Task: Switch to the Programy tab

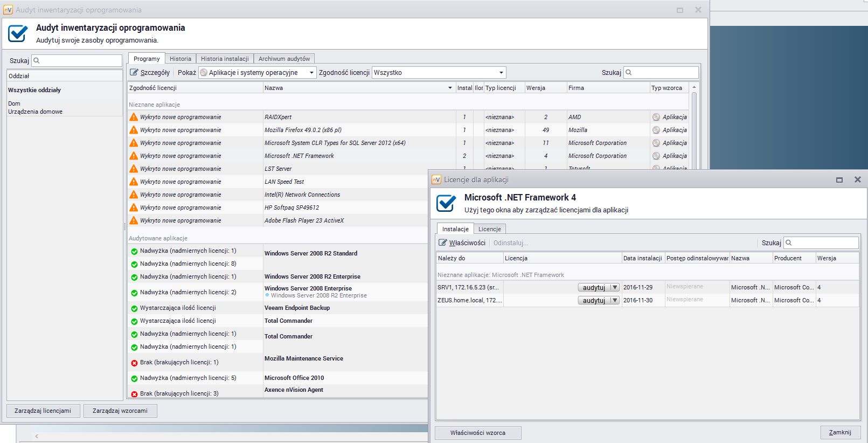Action: tap(147, 59)
